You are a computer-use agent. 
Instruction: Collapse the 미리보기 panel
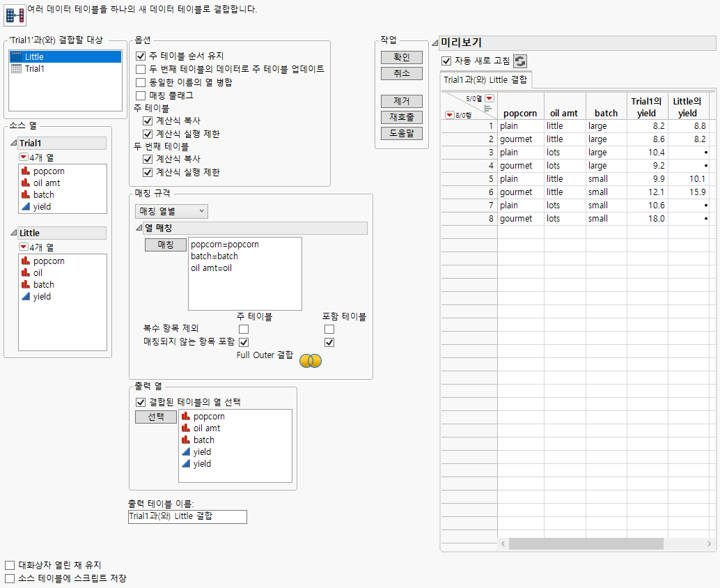[435, 42]
